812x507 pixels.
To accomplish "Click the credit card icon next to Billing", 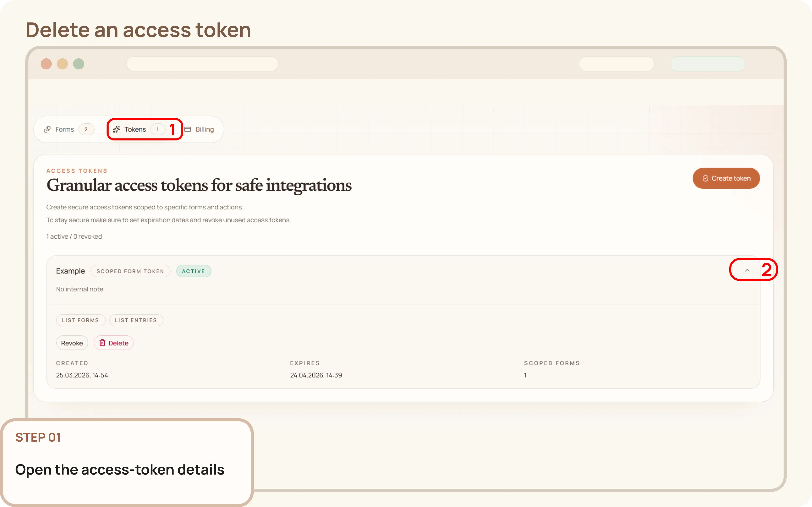I will tap(188, 129).
